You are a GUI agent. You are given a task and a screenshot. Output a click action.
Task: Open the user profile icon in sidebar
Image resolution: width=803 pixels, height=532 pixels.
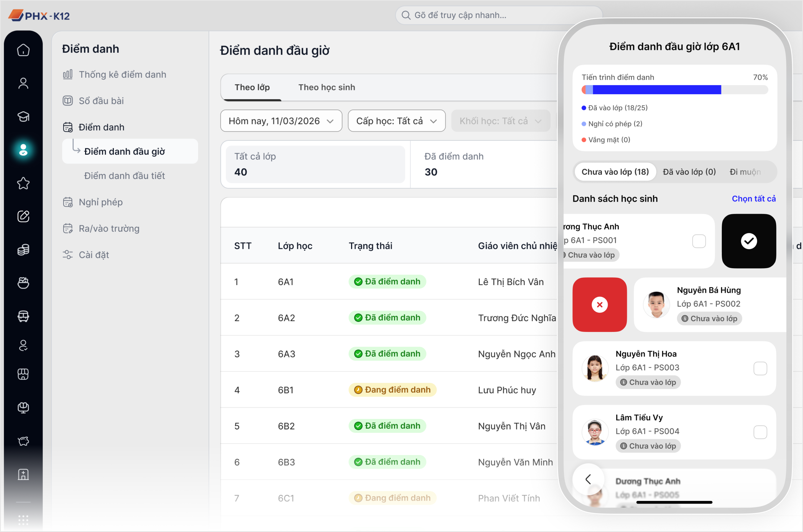pyautogui.click(x=23, y=83)
